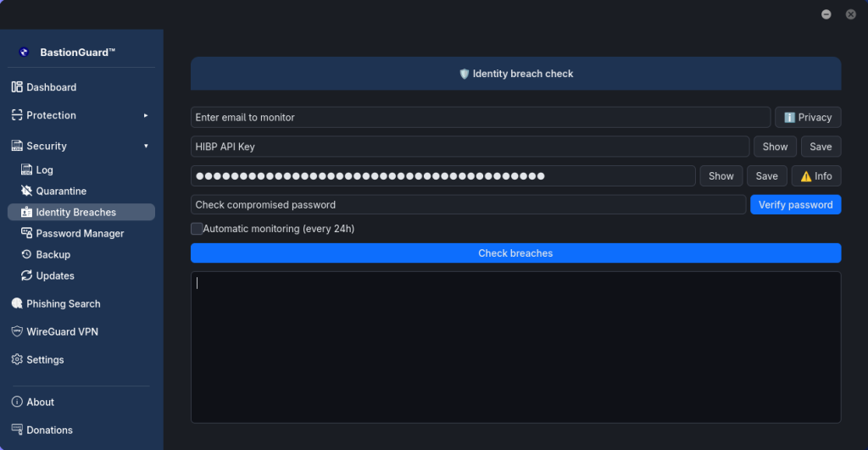Save the HIBP API key
Viewport: 868px width, 450px height.
click(821, 147)
